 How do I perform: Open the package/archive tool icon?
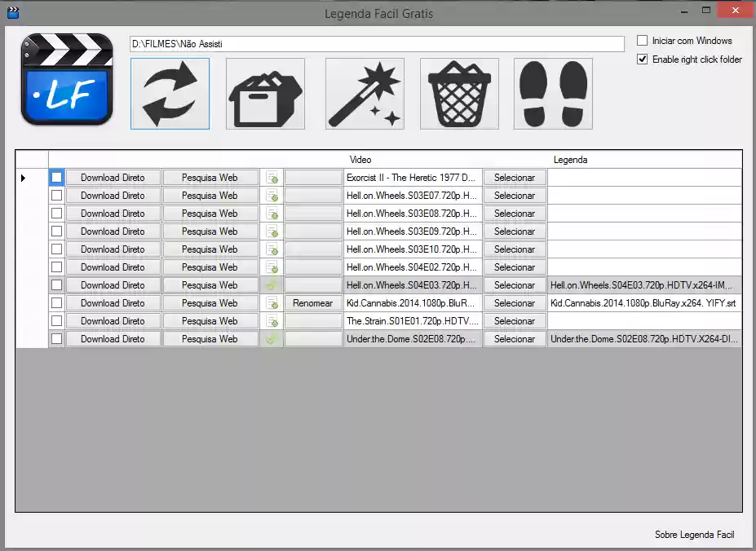(x=263, y=94)
